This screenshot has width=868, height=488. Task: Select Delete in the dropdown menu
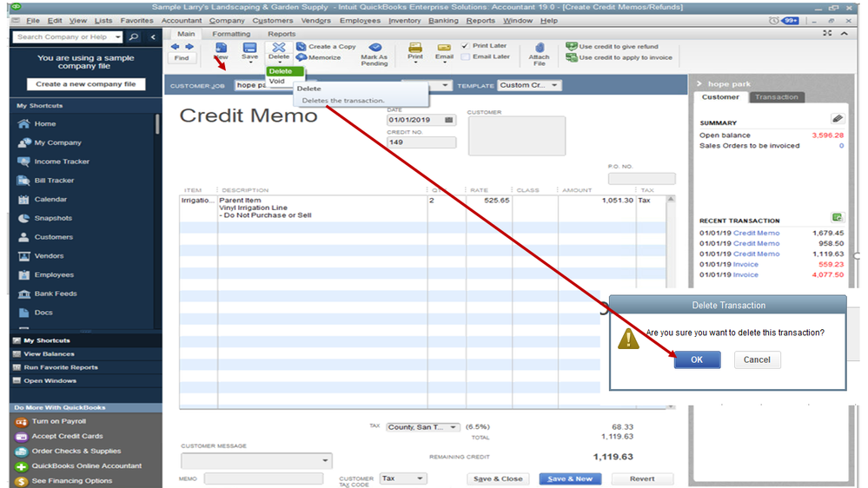point(284,71)
